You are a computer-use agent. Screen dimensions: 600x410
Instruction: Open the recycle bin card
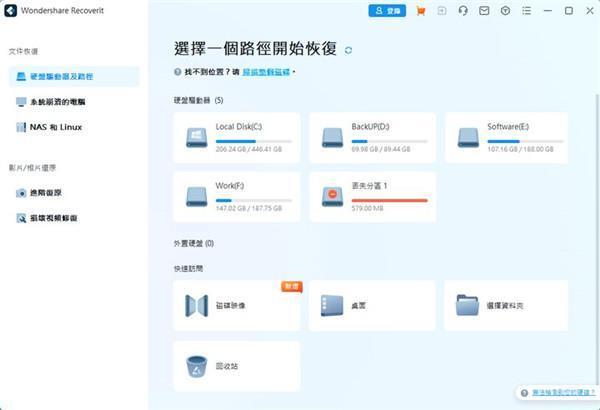[x=237, y=366]
